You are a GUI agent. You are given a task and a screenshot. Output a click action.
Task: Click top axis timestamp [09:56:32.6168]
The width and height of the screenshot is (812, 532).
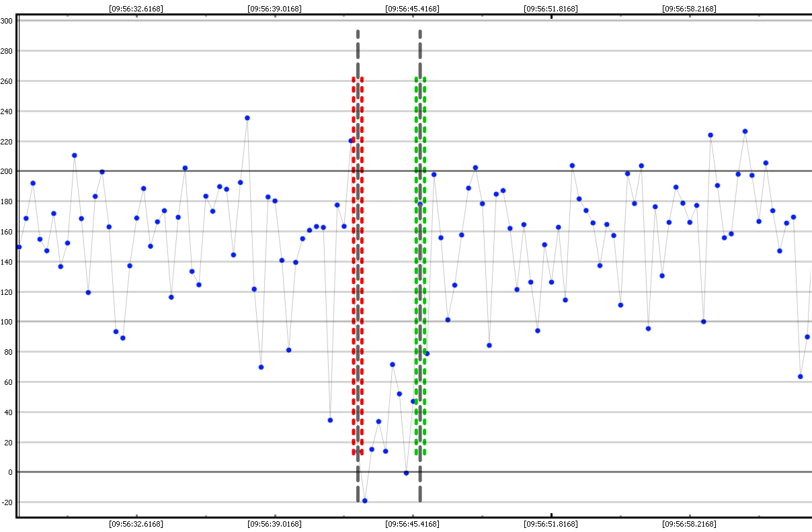tap(136, 9)
